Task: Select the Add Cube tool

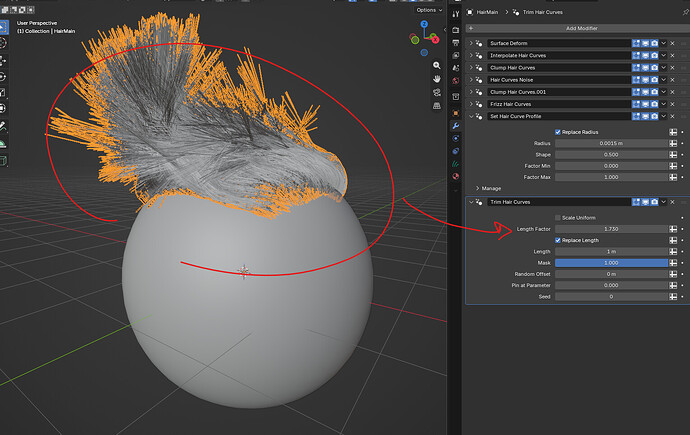Action: click(3, 161)
